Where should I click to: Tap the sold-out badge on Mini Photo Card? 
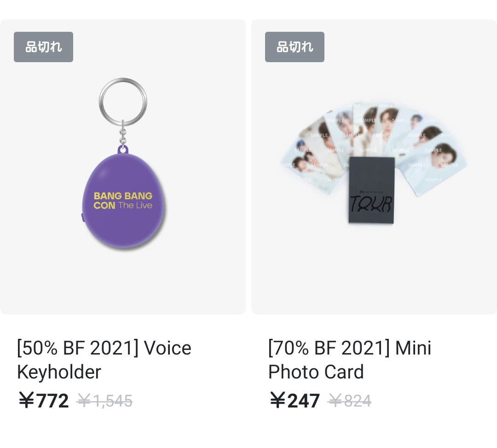pyautogui.click(x=295, y=47)
